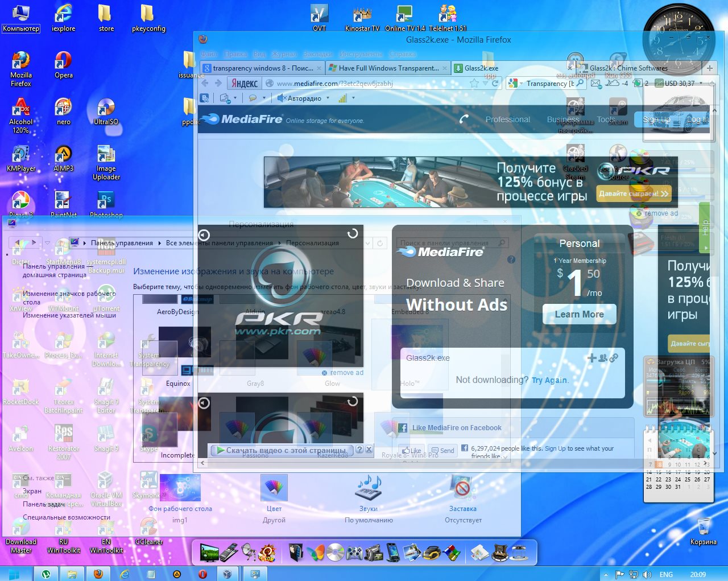728x581 pixels.
Task: Click the volume icon in system tray
Action: pos(647,575)
